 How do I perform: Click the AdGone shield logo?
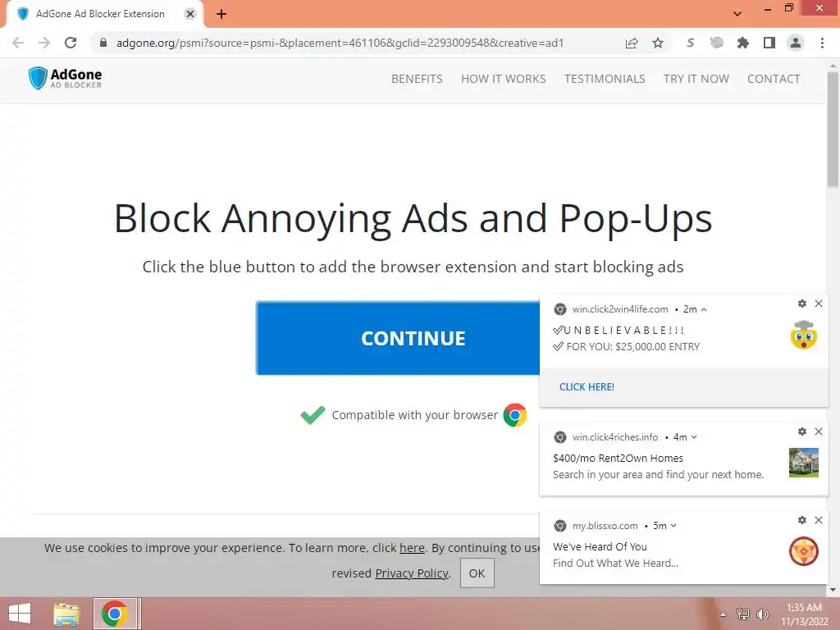pos(38,78)
